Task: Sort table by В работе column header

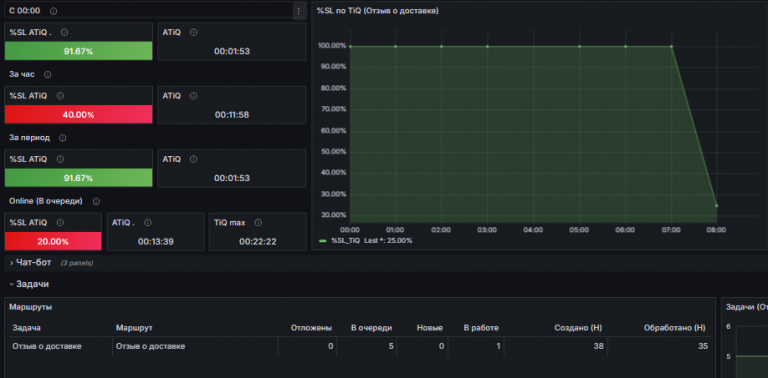Action: [481, 328]
